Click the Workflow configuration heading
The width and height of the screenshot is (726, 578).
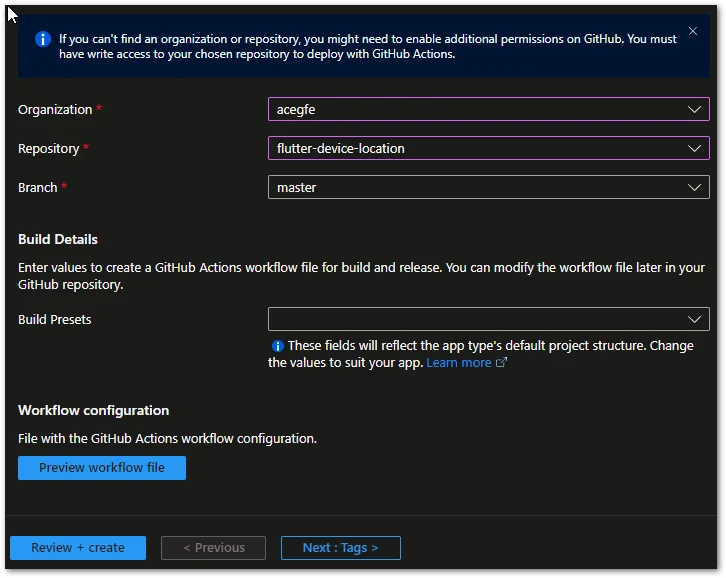click(94, 410)
